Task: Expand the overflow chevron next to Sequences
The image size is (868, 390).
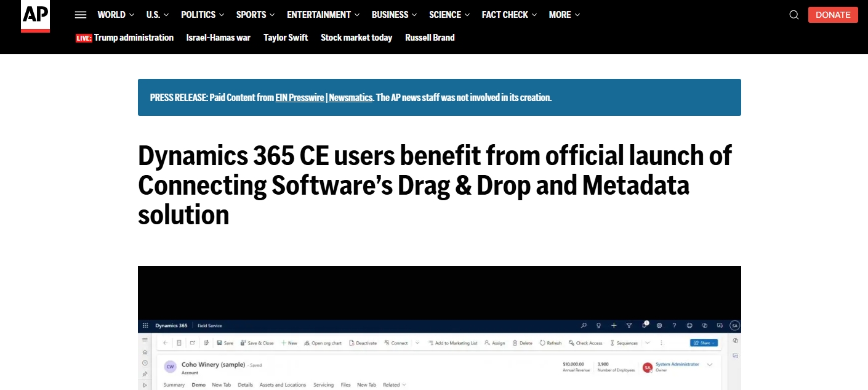Action: click(x=647, y=343)
